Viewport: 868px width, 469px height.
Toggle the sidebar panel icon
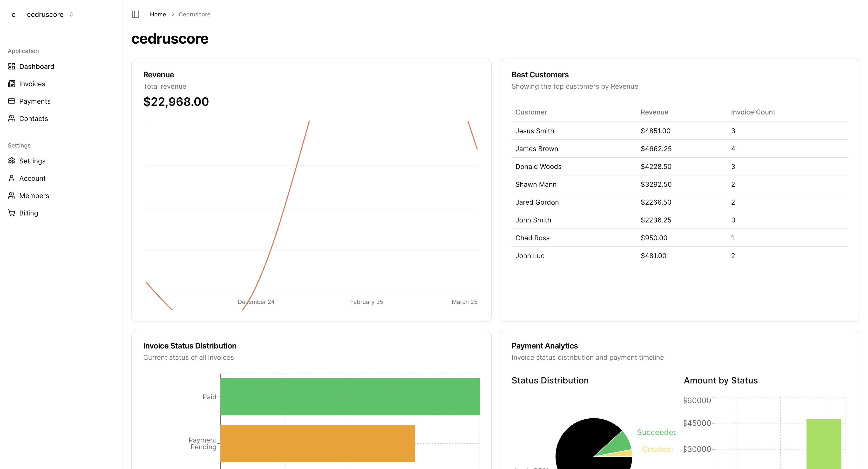(136, 14)
